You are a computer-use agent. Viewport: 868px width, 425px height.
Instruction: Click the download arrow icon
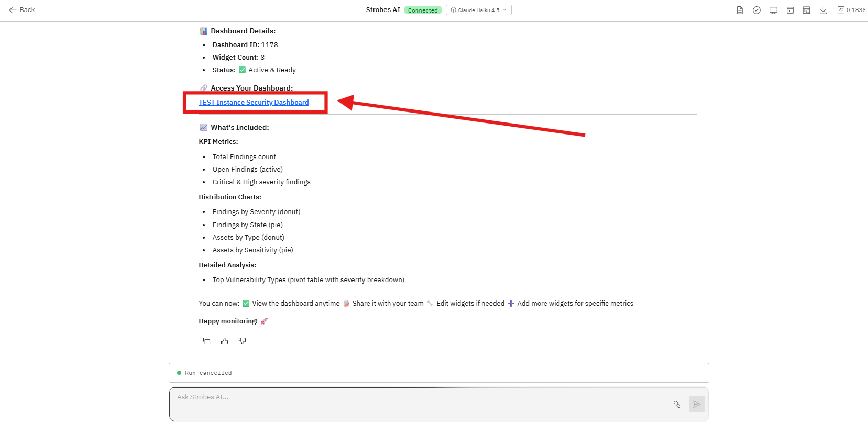[x=823, y=10]
